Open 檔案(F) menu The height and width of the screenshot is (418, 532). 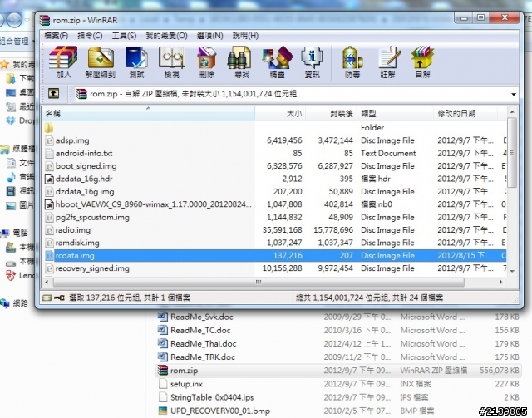pyautogui.click(x=56, y=36)
